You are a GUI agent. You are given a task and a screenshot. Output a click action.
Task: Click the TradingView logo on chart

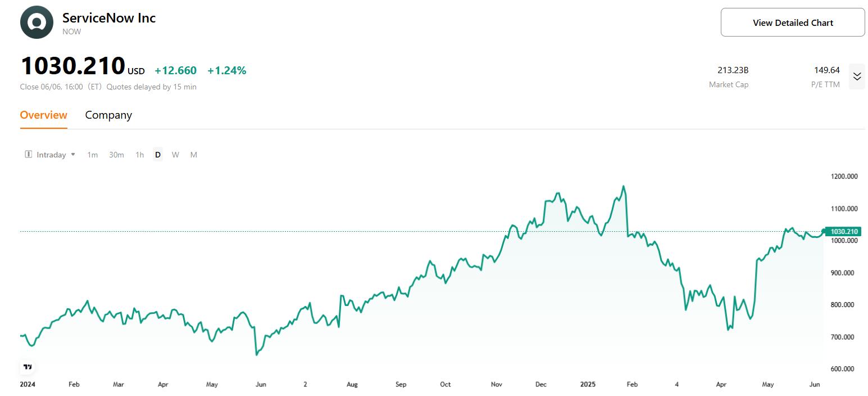click(x=28, y=367)
